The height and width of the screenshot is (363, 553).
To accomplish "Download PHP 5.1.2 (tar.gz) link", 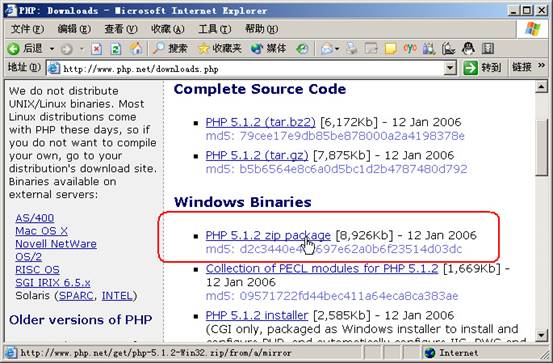I will [257, 155].
